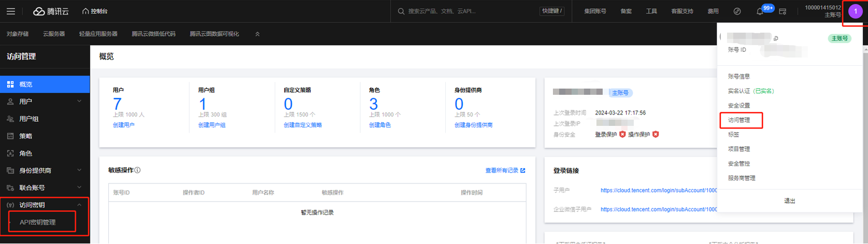Click the notification bell icon
This screenshot has width=868, height=244.
760,11
